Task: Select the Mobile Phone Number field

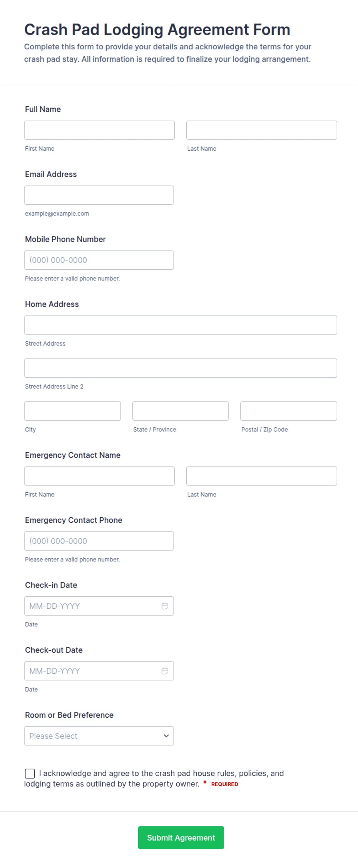Action: click(99, 260)
